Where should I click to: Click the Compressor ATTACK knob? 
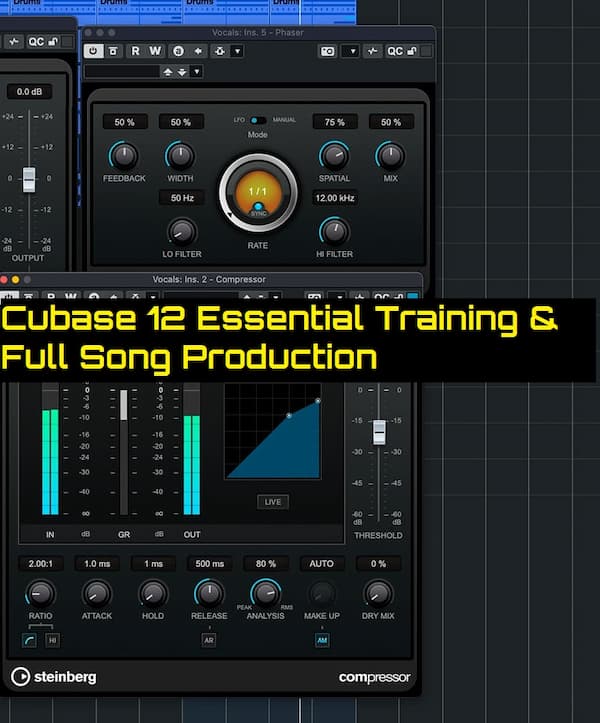(97, 594)
